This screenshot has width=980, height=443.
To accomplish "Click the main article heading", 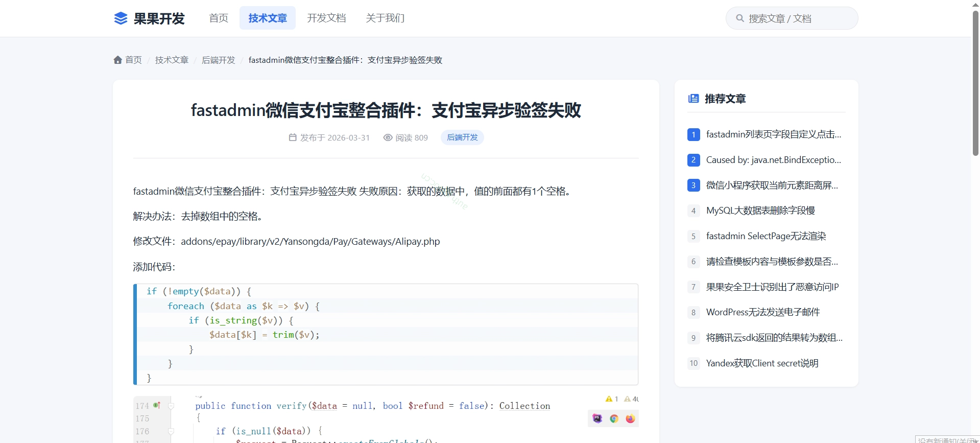I will pos(386,110).
